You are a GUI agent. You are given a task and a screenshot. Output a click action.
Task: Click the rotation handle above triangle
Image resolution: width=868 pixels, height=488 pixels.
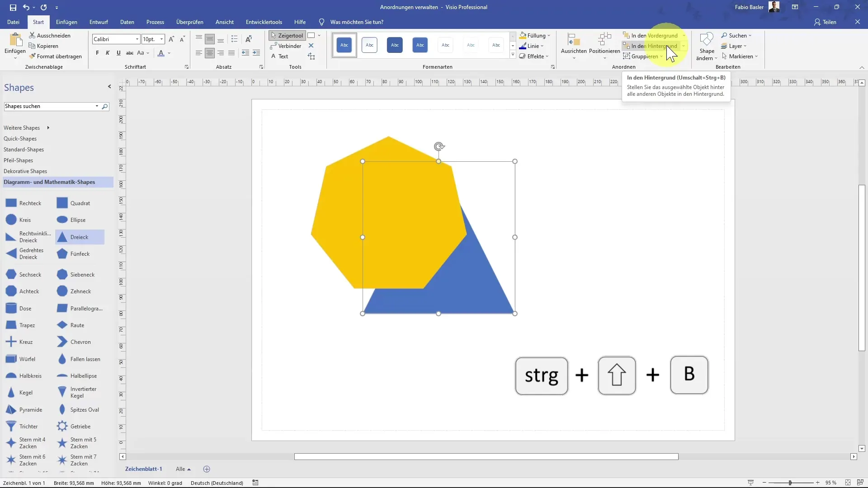point(439,146)
